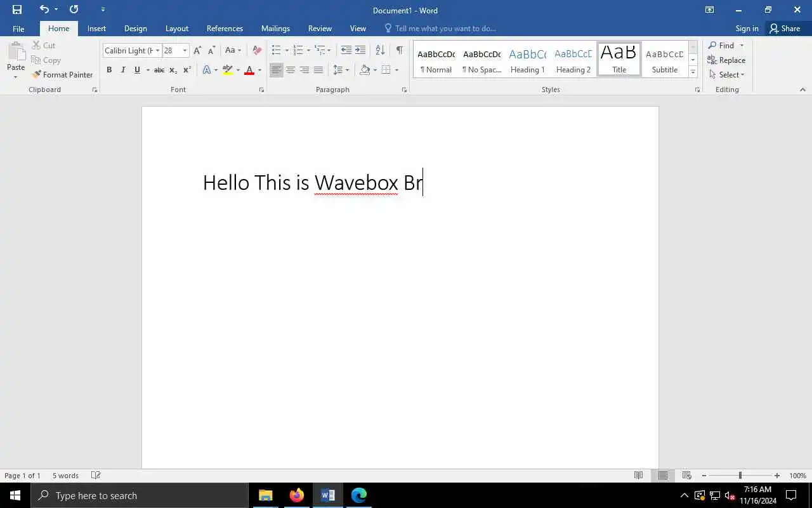
Task: Open the File menu
Action: [x=18, y=29]
